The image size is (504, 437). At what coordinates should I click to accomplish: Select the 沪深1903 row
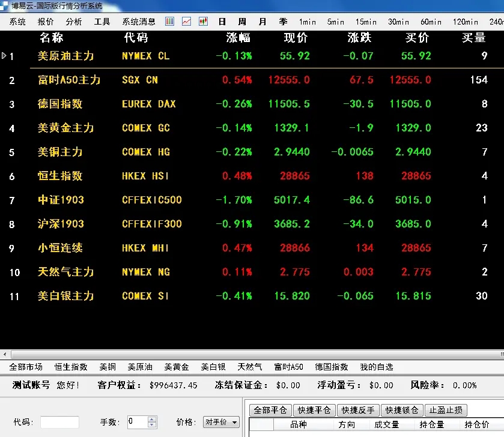tap(252, 223)
